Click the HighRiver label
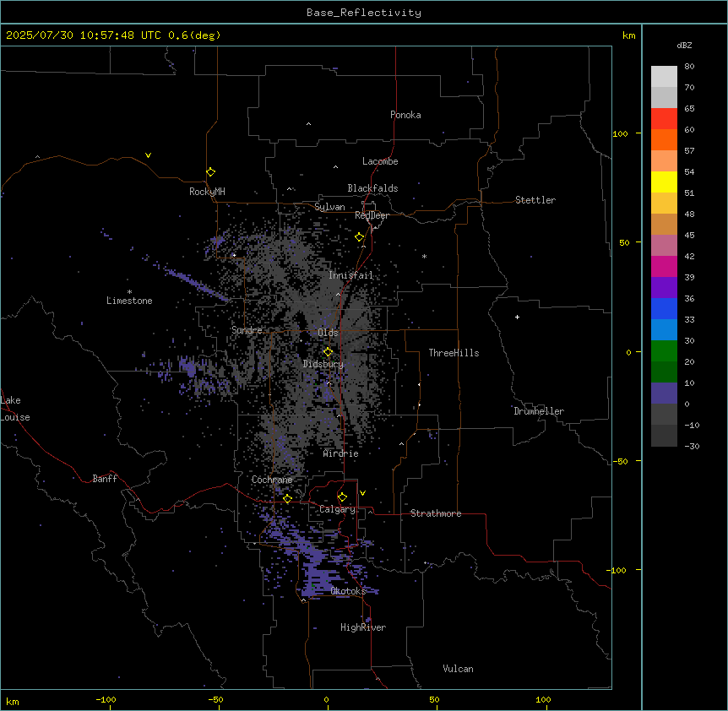The height and width of the screenshot is (711, 728). tap(363, 627)
